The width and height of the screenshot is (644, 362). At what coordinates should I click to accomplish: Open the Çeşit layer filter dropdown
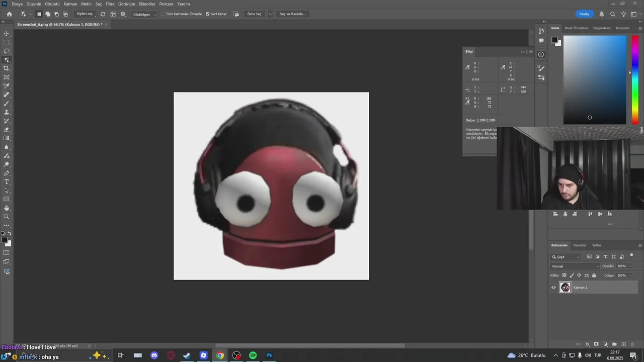point(566,257)
